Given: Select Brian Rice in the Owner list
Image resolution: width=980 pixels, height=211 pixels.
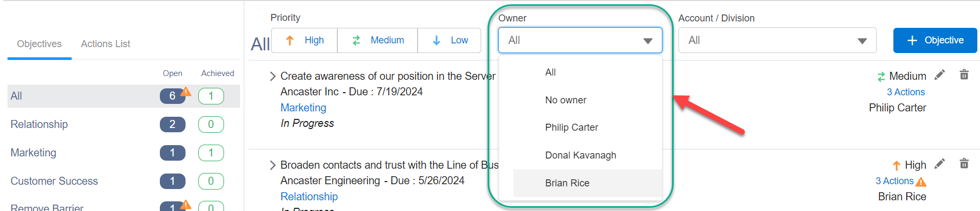Looking at the screenshot, I should [x=587, y=183].
